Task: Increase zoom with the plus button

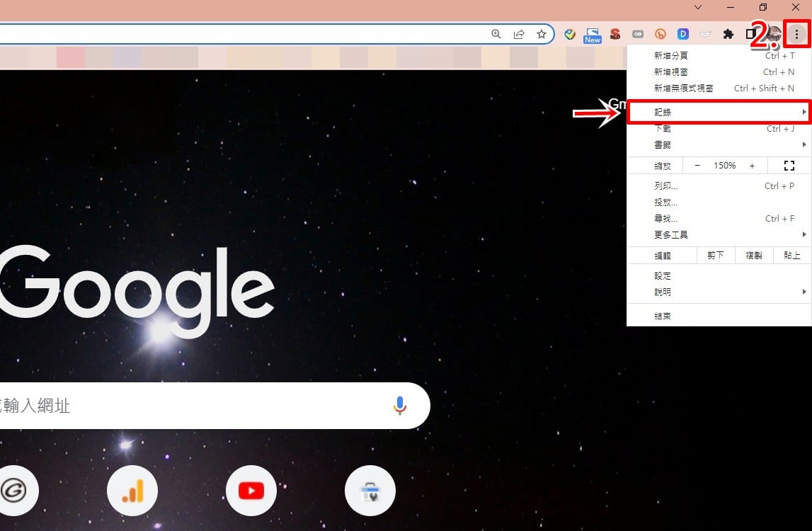Action: point(752,166)
